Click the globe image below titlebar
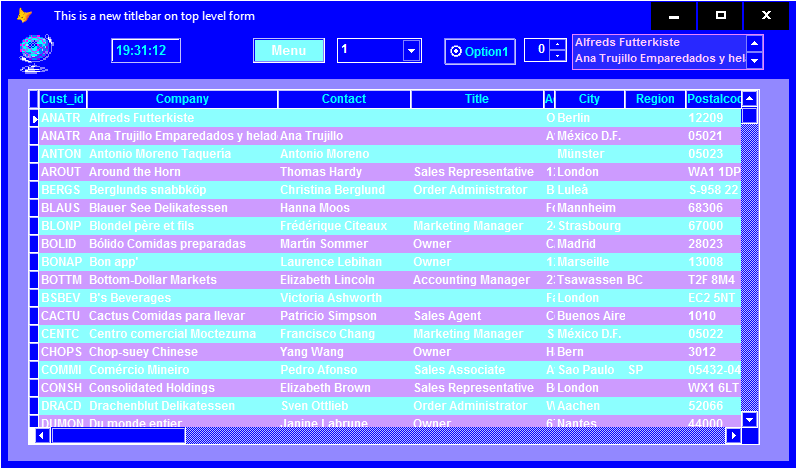797x469 pixels. (x=36, y=54)
